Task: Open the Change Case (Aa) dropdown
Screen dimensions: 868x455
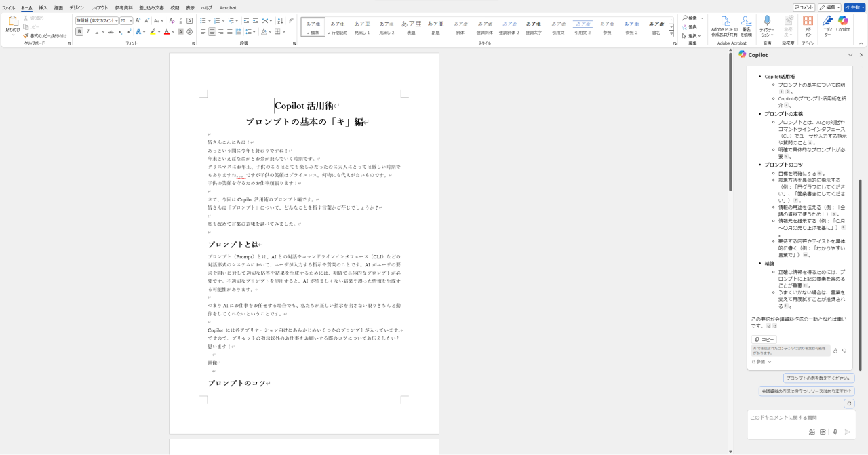Action: [159, 21]
